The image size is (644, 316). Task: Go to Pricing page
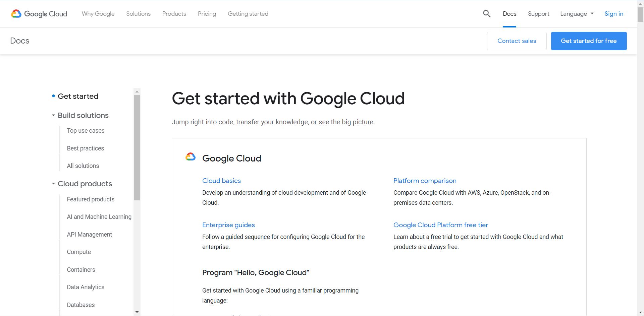(207, 14)
